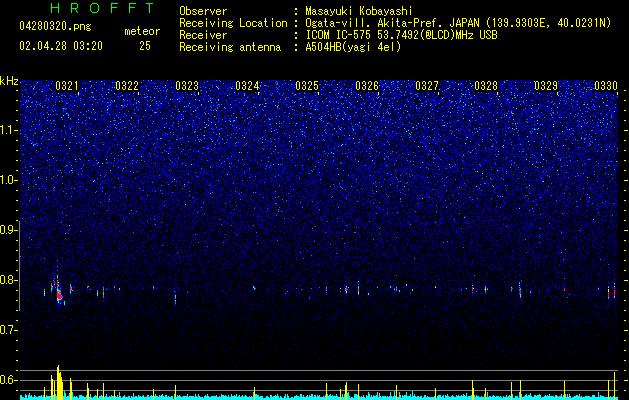This screenshot has height=400, width=629.
Task: Click the 0.9 frequency axis label
Action: pos(8,230)
